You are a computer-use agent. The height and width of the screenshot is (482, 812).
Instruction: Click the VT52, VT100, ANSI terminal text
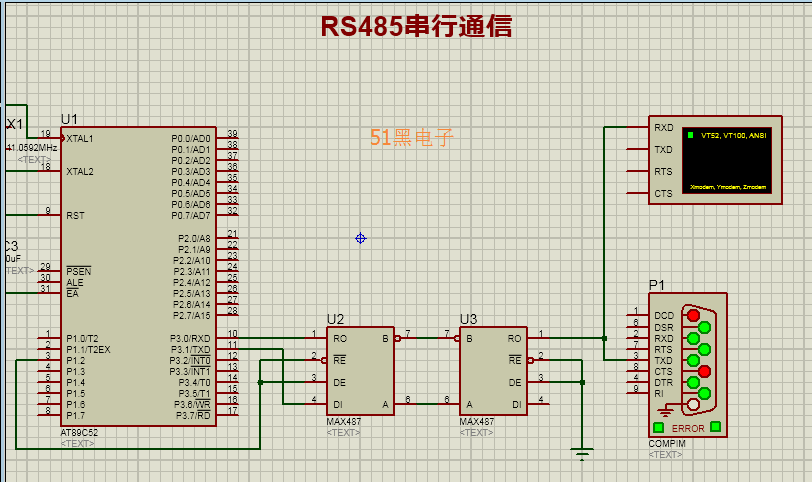(x=734, y=135)
